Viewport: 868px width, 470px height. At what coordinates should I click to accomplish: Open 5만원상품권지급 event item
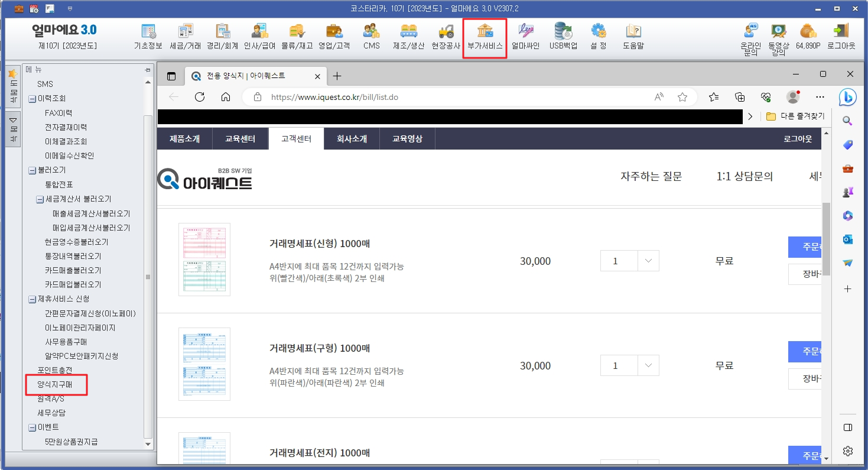point(71,441)
